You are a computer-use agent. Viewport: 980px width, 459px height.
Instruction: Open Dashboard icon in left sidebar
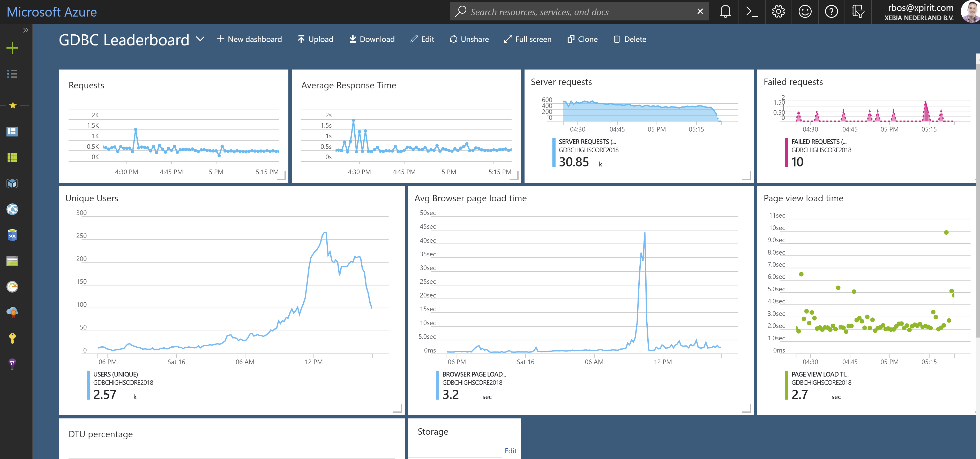click(x=12, y=132)
